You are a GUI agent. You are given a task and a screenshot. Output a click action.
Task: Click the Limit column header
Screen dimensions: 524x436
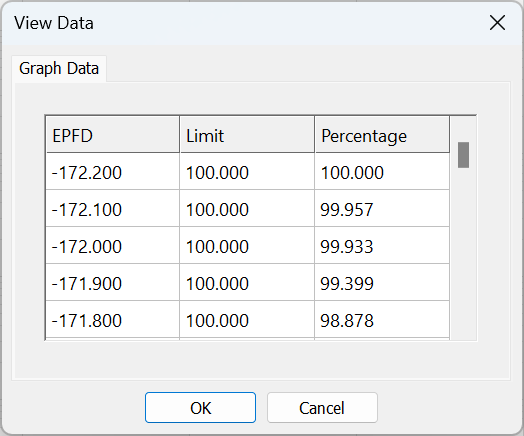[x=247, y=135]
